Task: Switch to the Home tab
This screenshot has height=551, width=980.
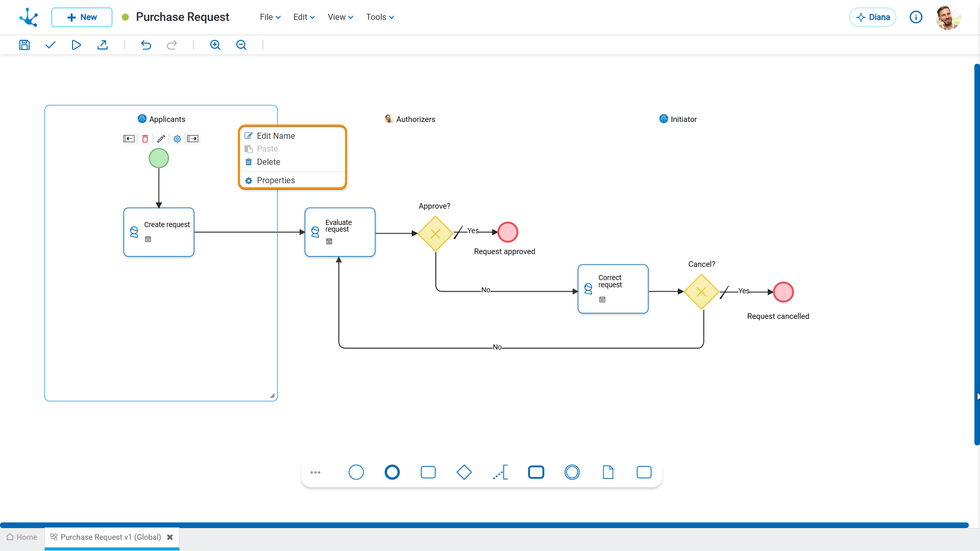Action: [22, 537]
